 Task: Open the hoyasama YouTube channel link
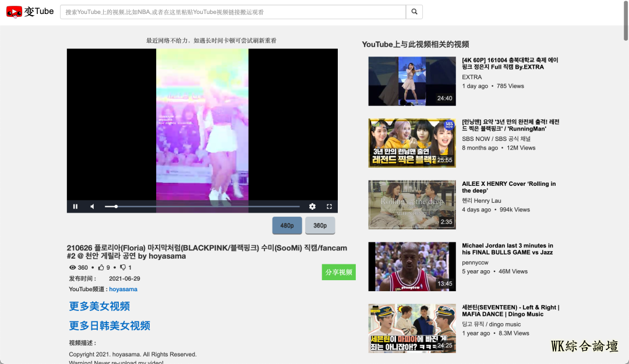tap(123, 289)
